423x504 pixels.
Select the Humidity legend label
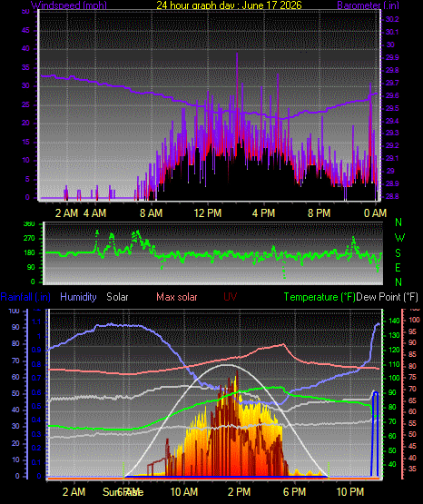point(78,297)
